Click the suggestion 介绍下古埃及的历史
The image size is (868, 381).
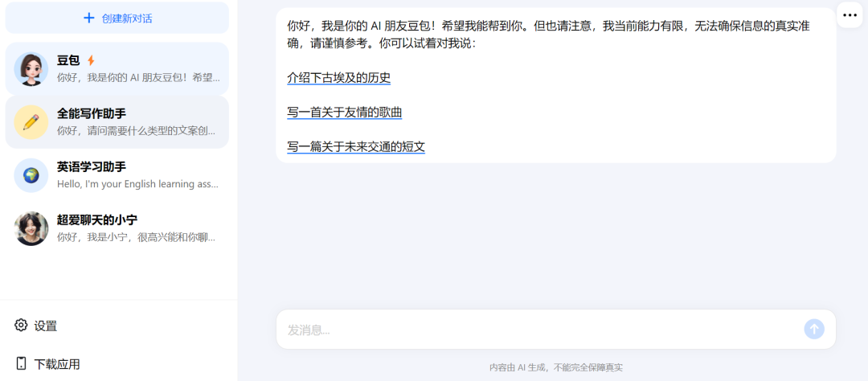click(339, 78)
